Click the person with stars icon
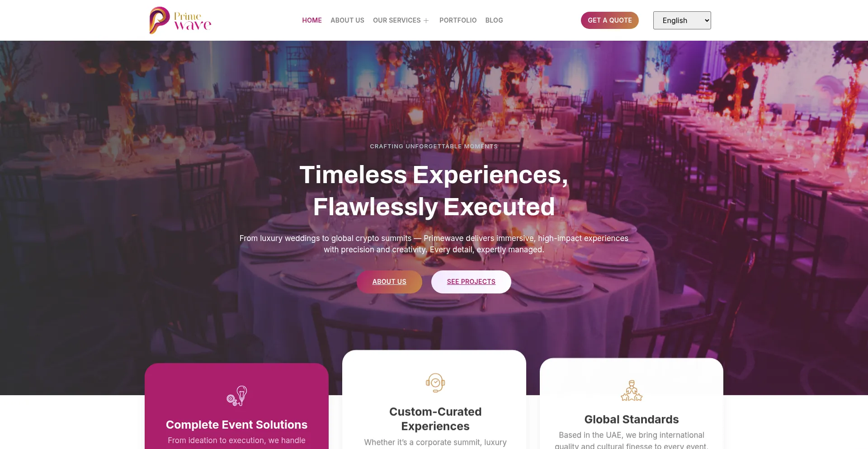Viewport: 868px width, 449px height. click(x=632, y=391)
